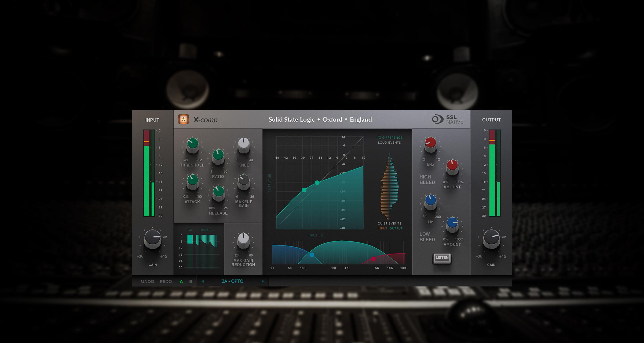
Task: Click the red high bleed crossover point
Action: coord(373,259)
